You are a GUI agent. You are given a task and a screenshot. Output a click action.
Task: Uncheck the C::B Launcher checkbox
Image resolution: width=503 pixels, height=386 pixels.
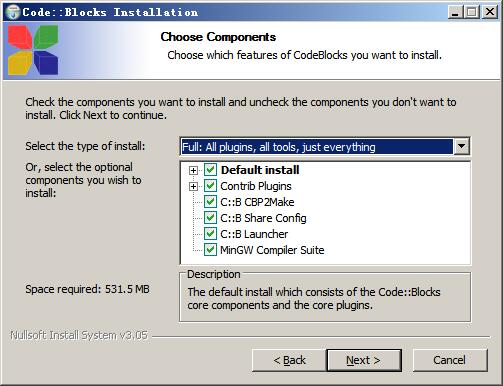coord(210,234)
